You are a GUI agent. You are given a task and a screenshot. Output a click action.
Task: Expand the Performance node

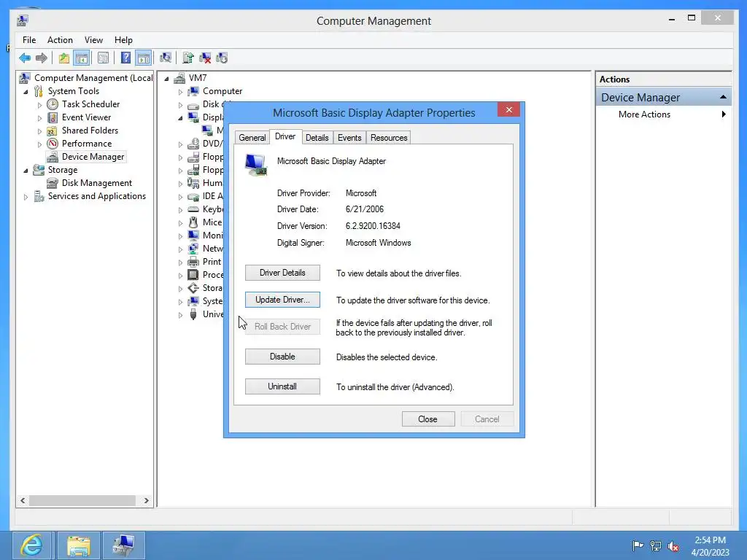(39, 144)
